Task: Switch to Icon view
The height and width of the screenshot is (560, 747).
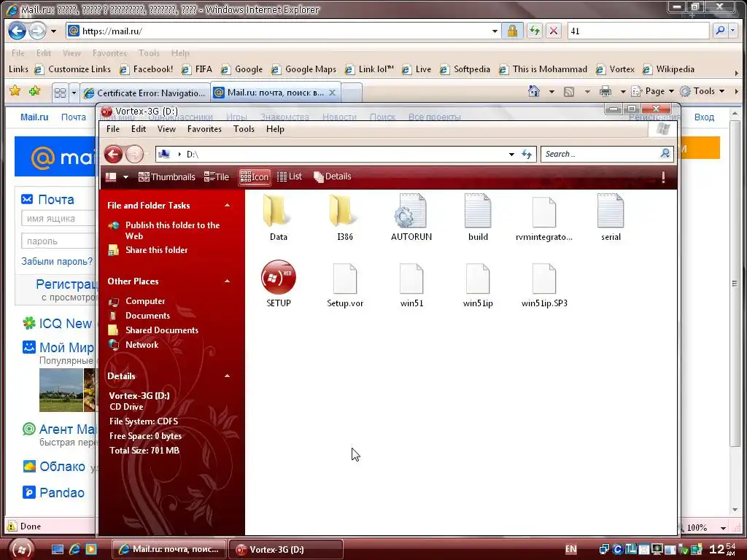Action: coord(255,176)
